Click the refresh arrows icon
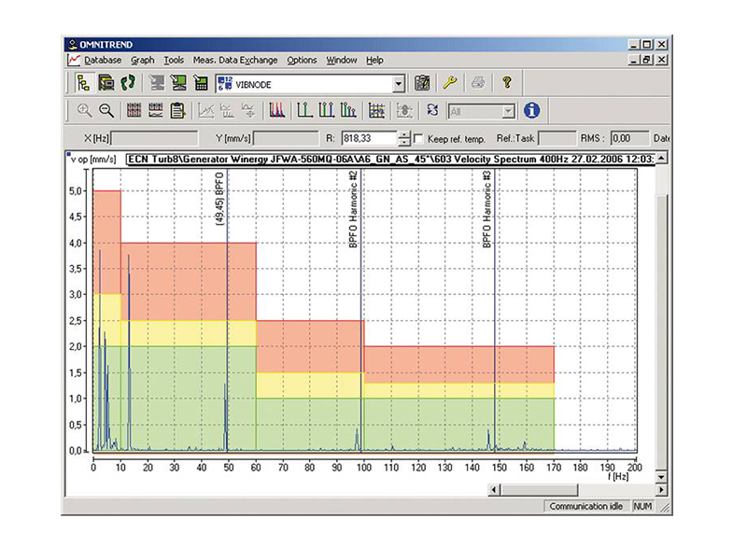 click(x=432, y=110)
